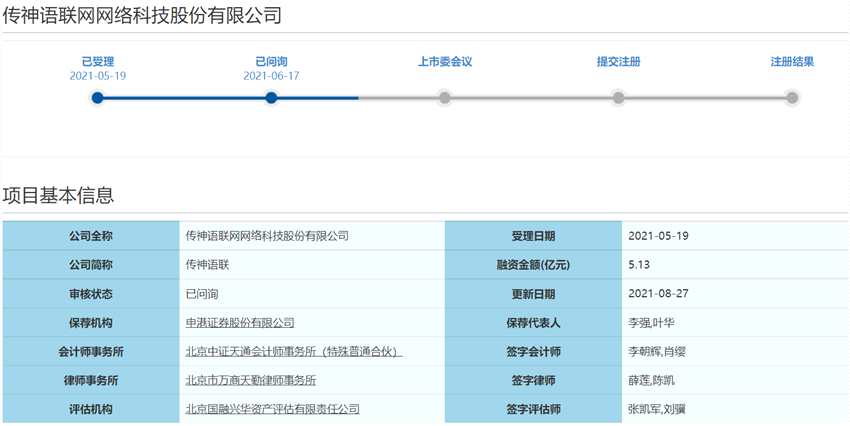Click the 公司全称 header cell
Screen dimensions: 850x426
(x=91, y=236)
